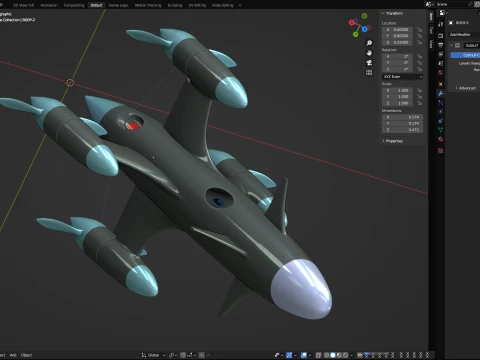Viewport: 480px width, 360px height.
Task: Collapse the Transform panel
Action: [383, 13]
